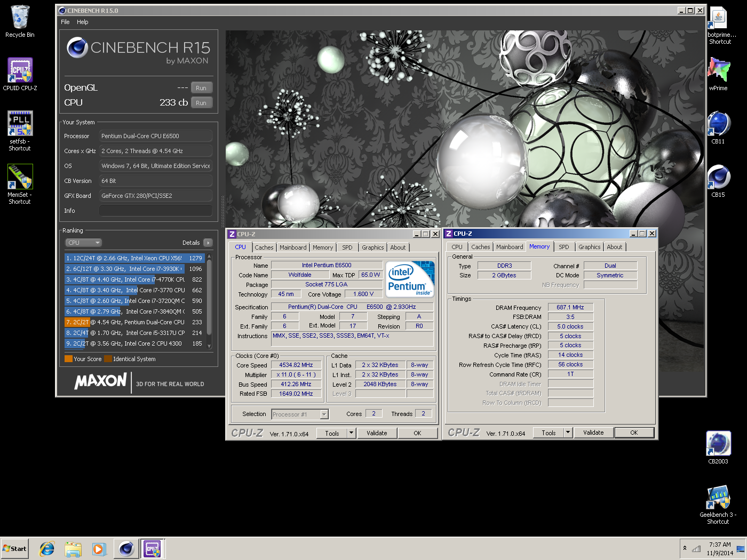Run the OpenGL benchmark
The height and width of the screenshot is (560, 747).
coord(201,88)
